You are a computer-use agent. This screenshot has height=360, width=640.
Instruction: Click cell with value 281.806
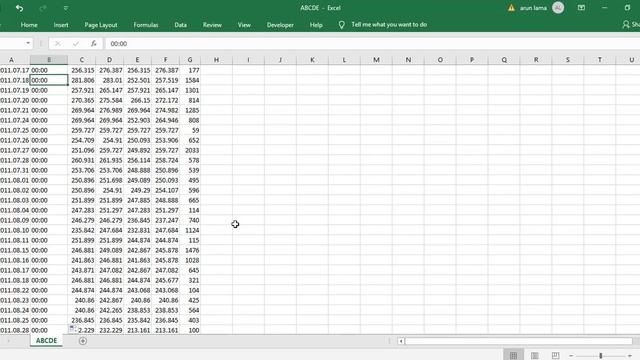click(x=82, y=80)
